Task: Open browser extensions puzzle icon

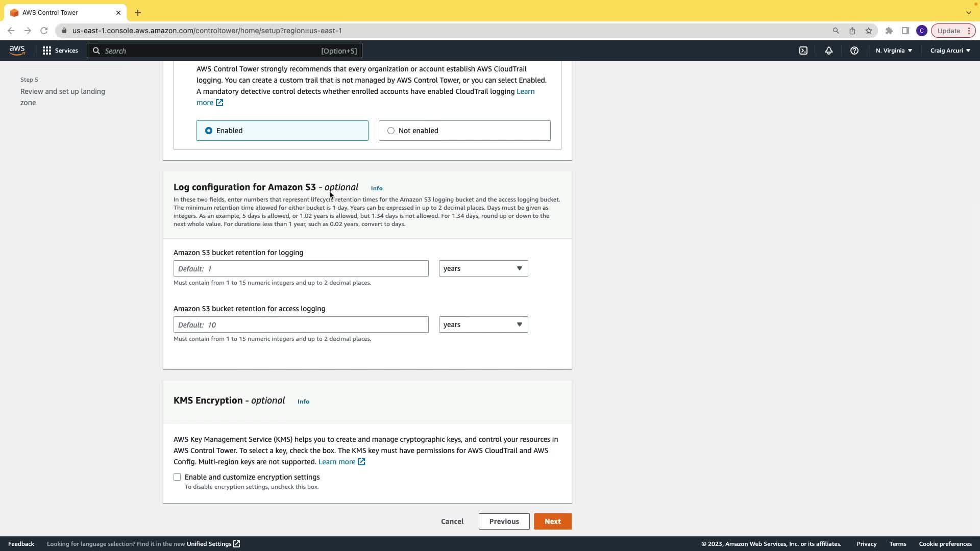Action: click(889, 31)
